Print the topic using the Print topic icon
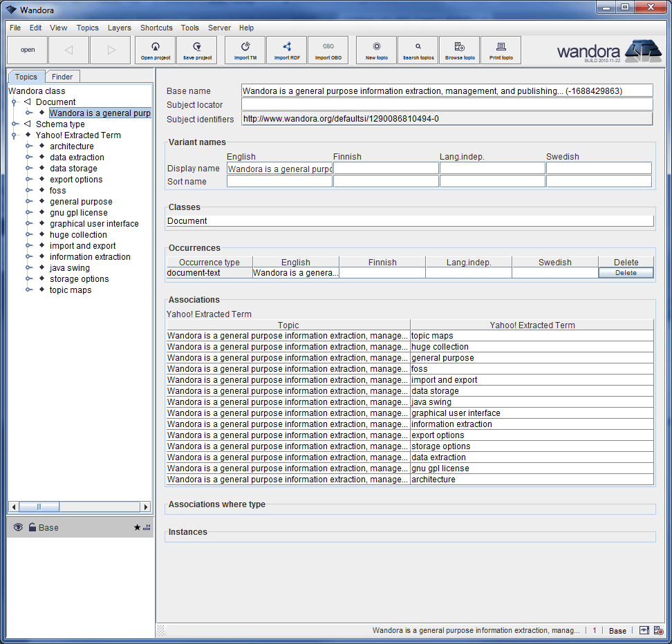The image size is (672, 644). pyautogui.click(x=501, y=50)
